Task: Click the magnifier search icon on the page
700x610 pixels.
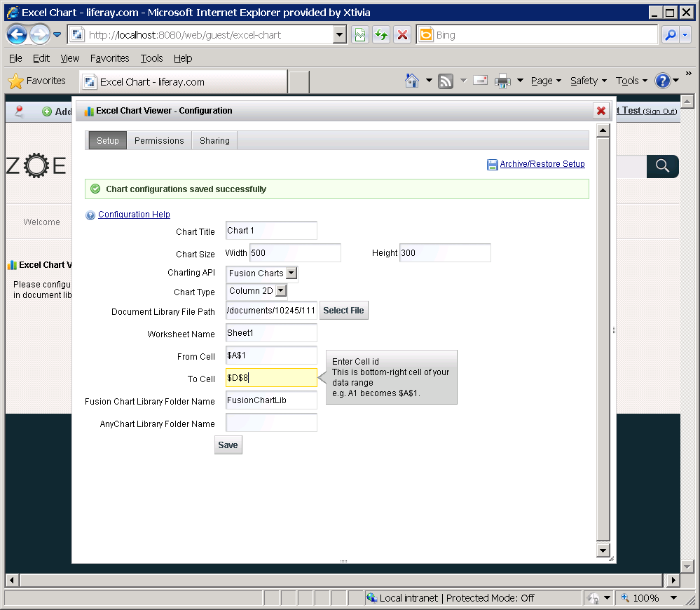Action: coord(662,166)
